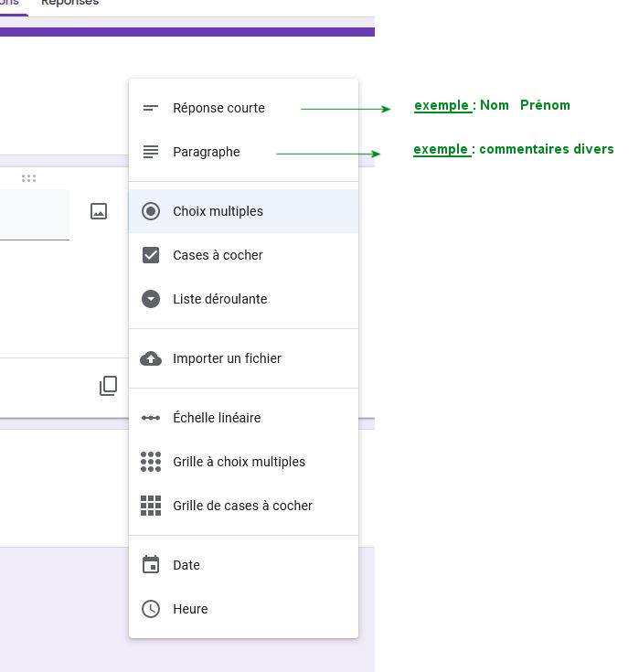This screenshot has width=639, height=672.
Task: Click the clock icon next to Heure
Action: click(151, 609)
